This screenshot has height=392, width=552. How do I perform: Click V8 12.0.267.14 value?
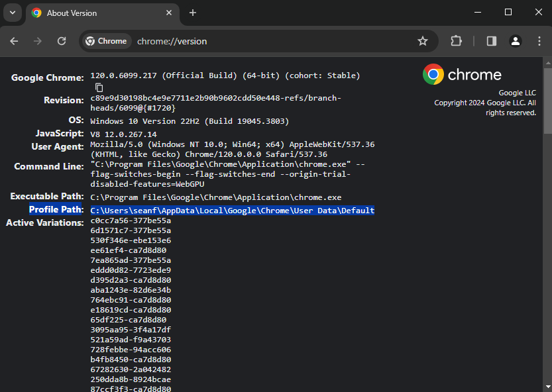(123, 134)
